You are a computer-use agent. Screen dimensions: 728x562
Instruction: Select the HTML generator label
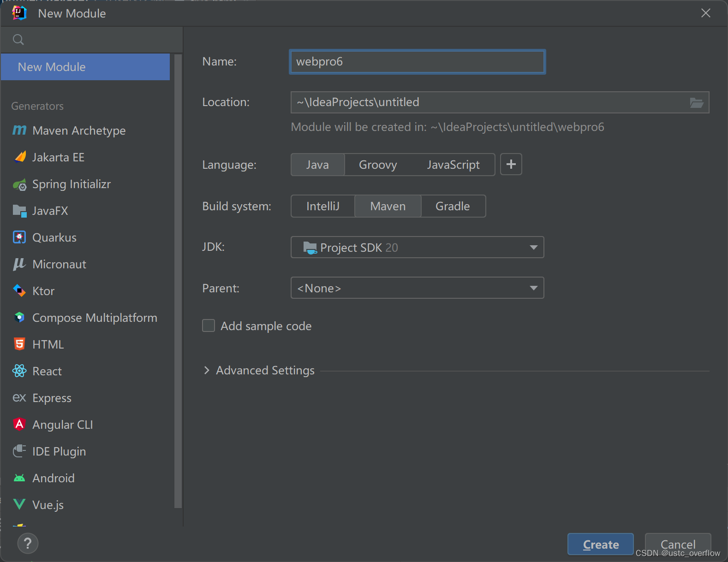tap(48, 344)
